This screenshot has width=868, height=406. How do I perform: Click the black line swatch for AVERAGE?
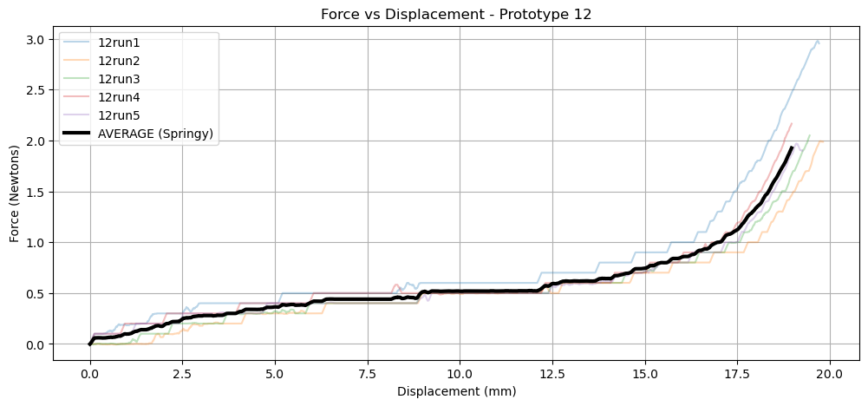75,134
